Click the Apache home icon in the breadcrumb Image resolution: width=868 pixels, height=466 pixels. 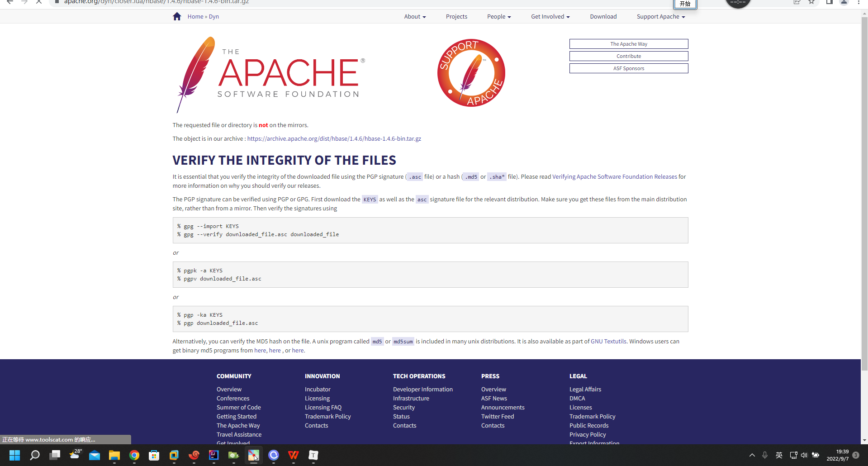click(177, 16)
